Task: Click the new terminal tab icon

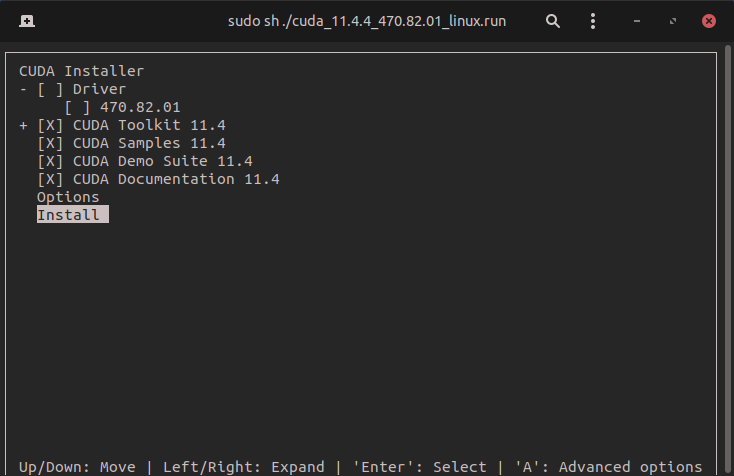Action: click(25, 20)
